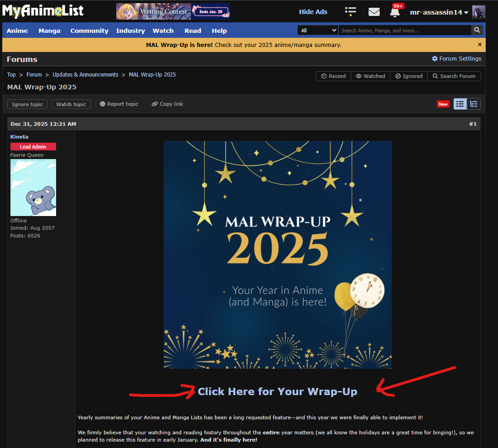The height and width of the screenshot is (448, 498).
Task: Click the Hide Ads link
Action: click(313, 12)
